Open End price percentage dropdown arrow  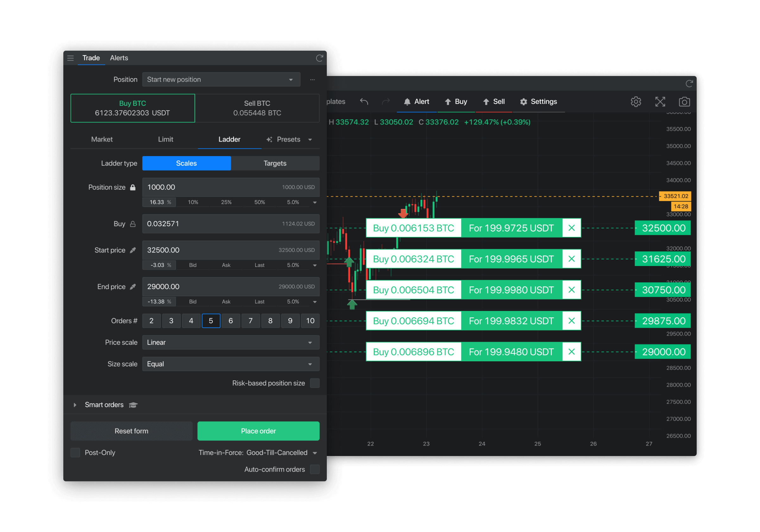(315, 302)
